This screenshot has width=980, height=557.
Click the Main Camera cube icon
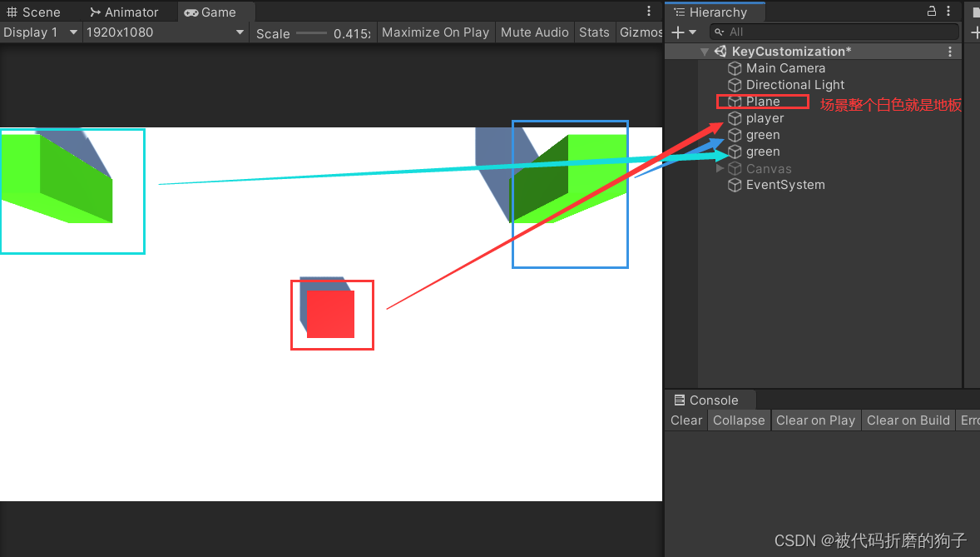(735, 68)
